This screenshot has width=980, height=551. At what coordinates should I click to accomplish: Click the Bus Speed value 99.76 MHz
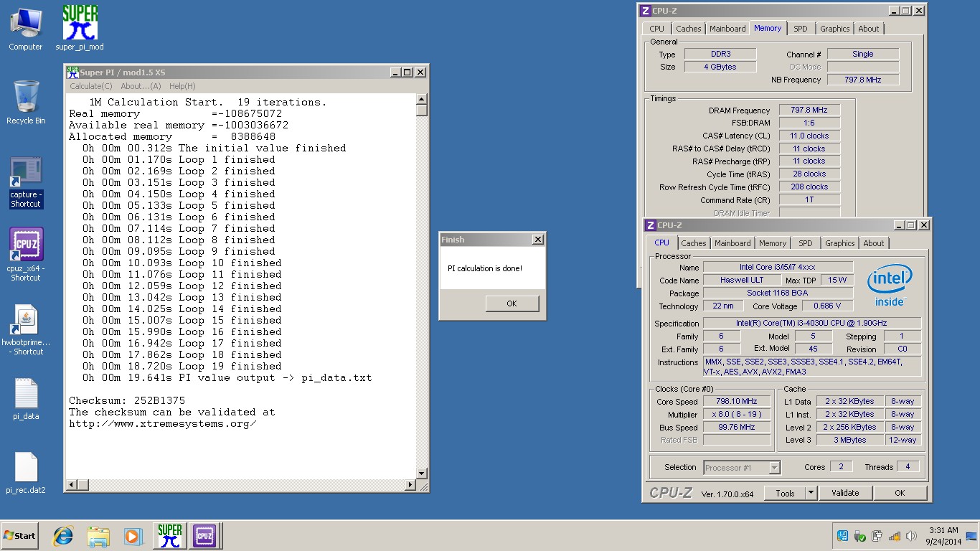coord(737,427)
